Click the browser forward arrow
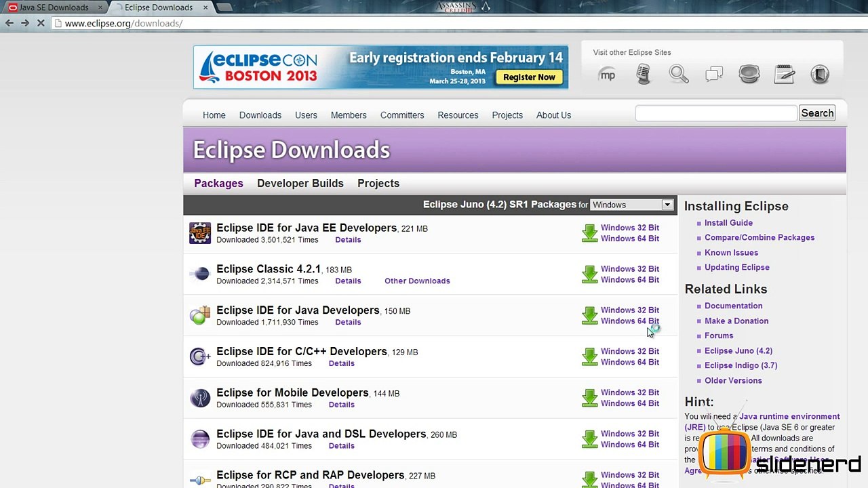The height and width of the screenshot is (488, 868). (25, 23)
